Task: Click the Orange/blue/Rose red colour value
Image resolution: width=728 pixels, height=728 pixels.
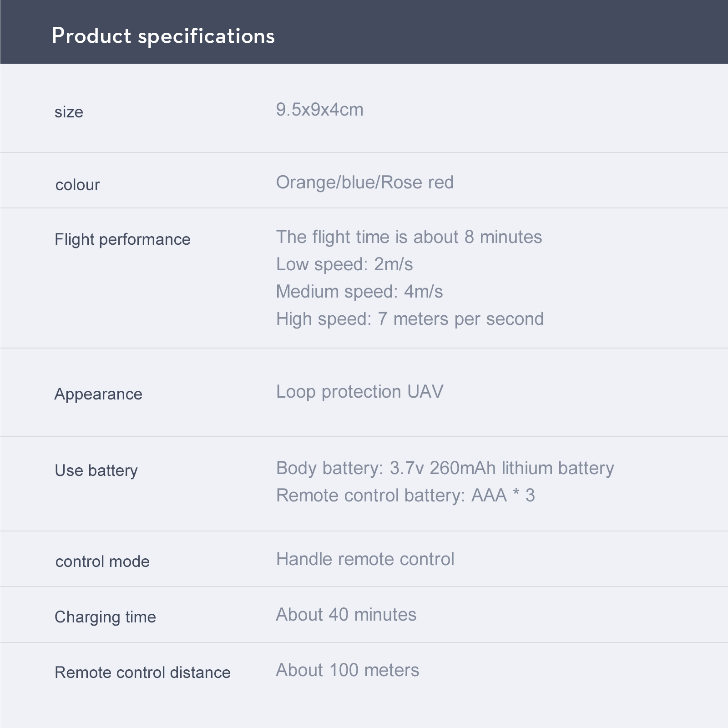Action: click(364, 182)
